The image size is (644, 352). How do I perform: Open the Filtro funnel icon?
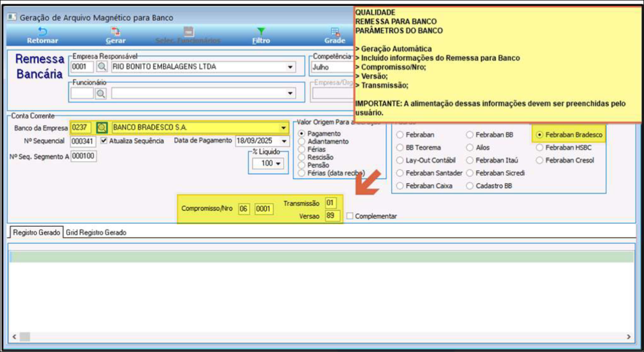tap(261, 32)
